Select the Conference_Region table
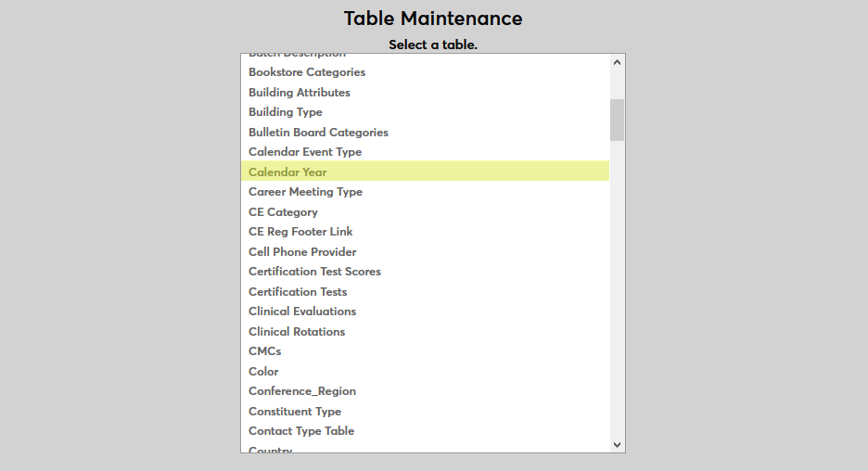This screenshot has width=868, height=471. click(x=302, y=391)
